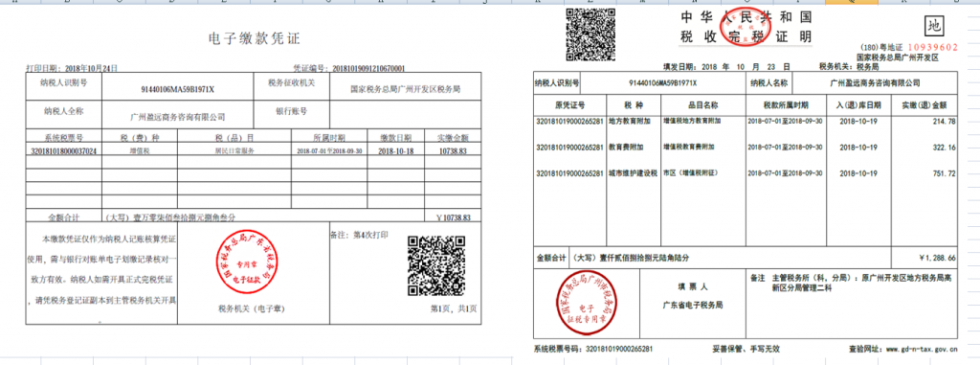Click the 广东省电子税务局 填票人 text
The height and width of the screenshot is (365, 980).
[x=693, y=306]
